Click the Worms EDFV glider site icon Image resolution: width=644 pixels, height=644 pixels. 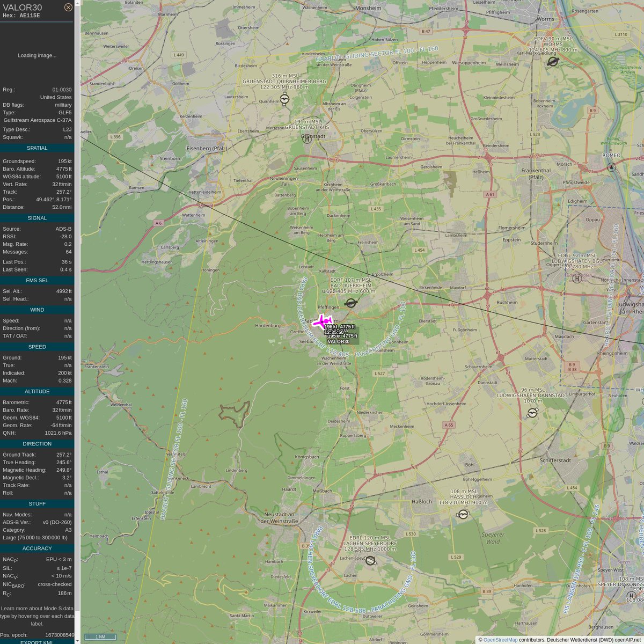(x=552, y=61)
